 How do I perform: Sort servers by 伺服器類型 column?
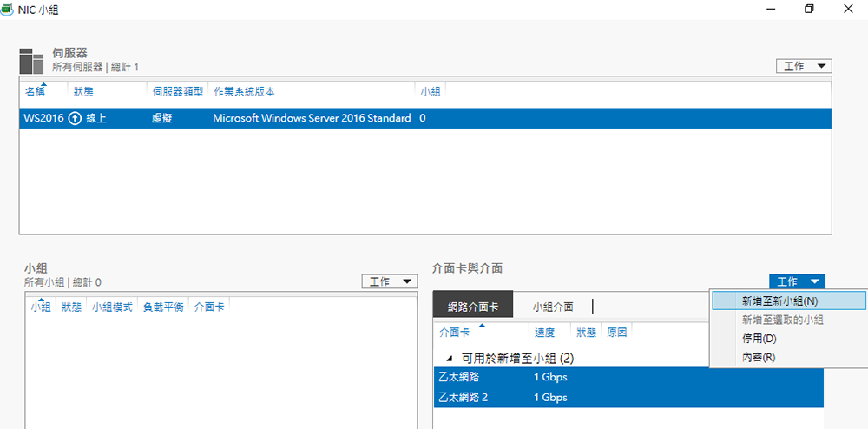(178, 92)
